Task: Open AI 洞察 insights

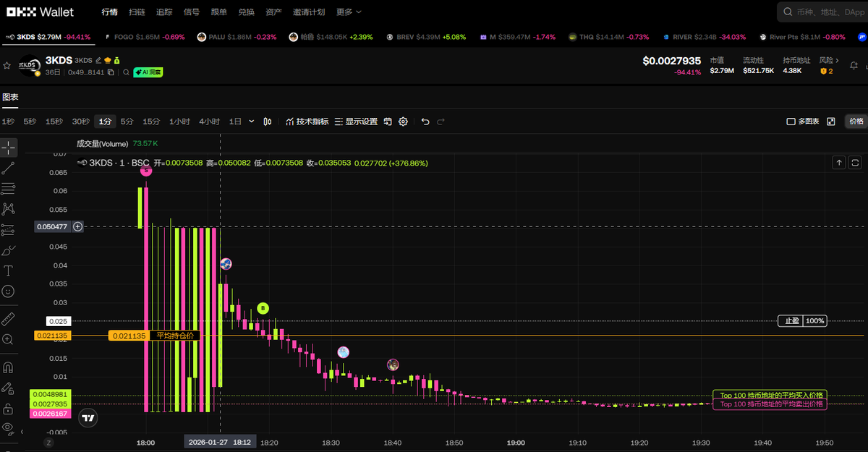Action: (148, 72)
